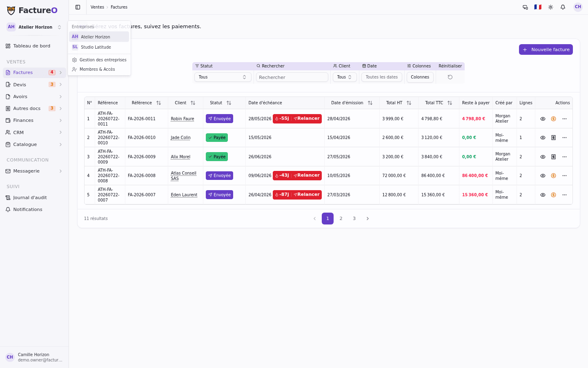Open the Statut filter dropdown
Image resolution: width=588 pixels, height=368 pixels.
point(223,77)
